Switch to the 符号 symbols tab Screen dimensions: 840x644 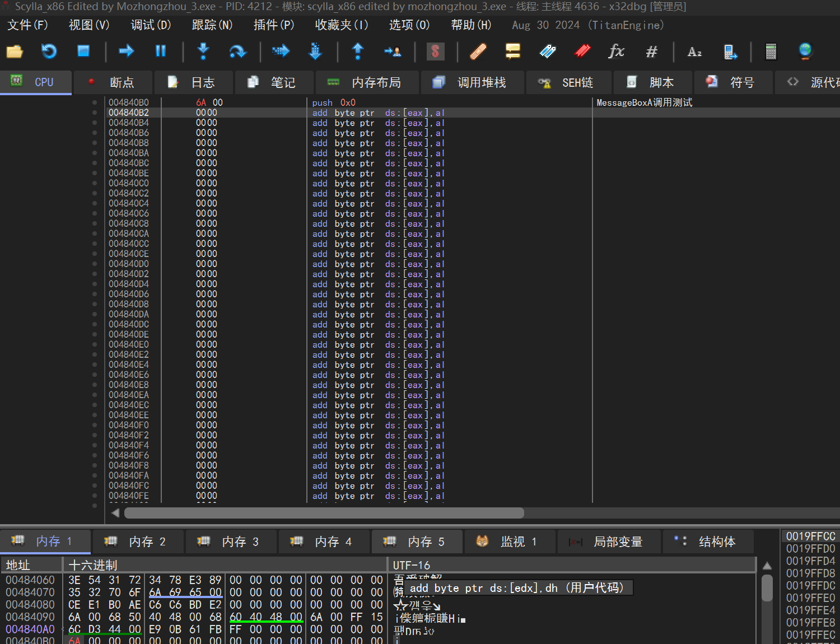733,82
